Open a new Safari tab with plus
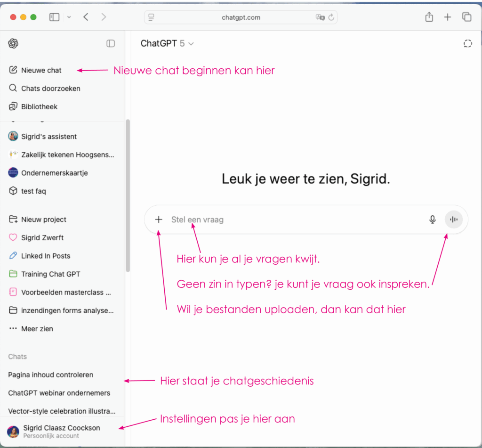 point(448,17)
